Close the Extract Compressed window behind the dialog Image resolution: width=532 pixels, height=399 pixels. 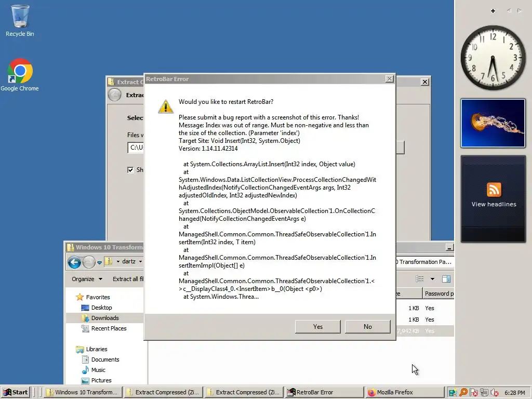[x=424, y=82]
